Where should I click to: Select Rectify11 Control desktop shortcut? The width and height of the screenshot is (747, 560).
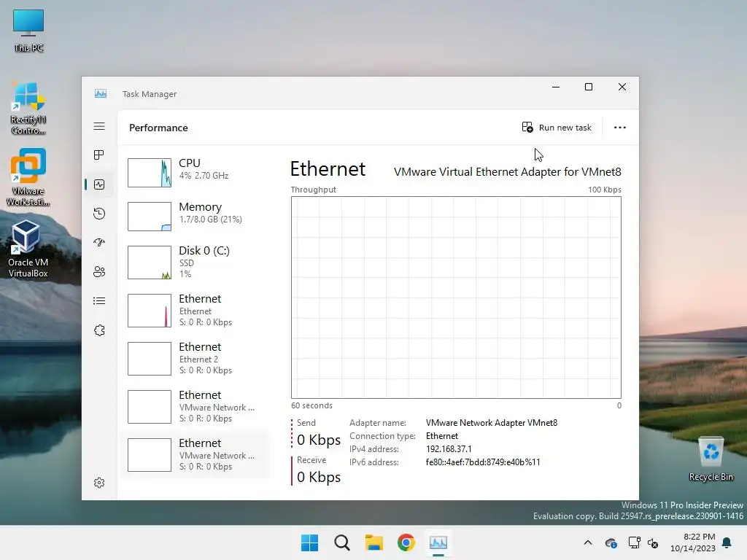point(28,108)
